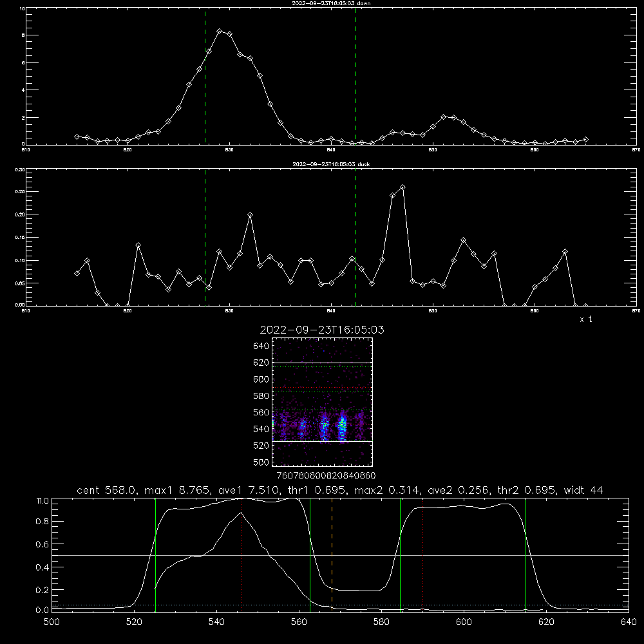This screenshot has height=644, width=644.
Task: Select 'ave2 0.256' in the header line
Action: (x=458, y=490)
